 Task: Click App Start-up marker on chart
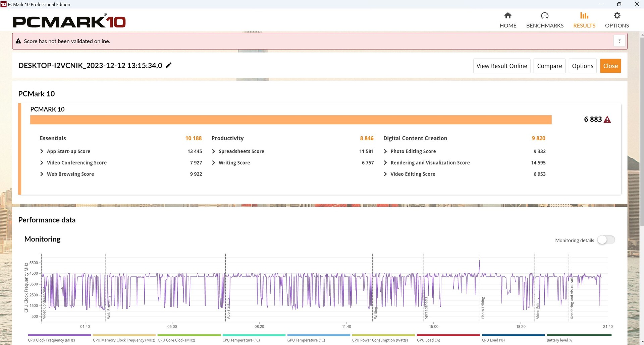[229, 308]
